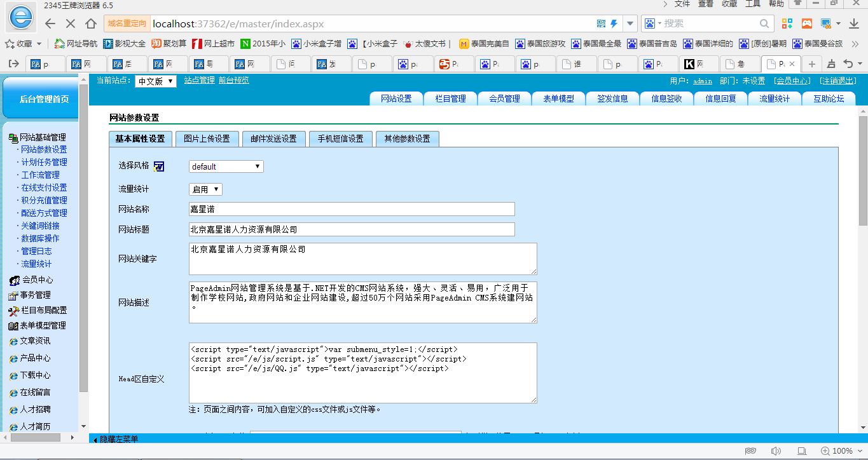Click the style picker icon beside 选择风格
Viewport: 868px width, 460px height.
[x=159, y=166]
